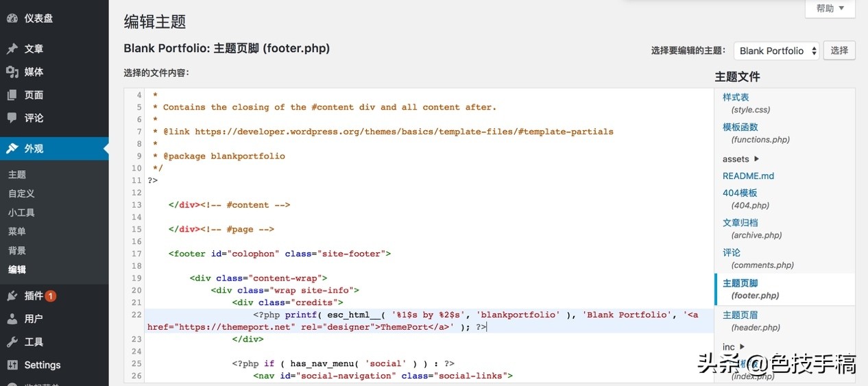
Task: Click code line 17 footer colophon tag
Action: coord(280,254)
